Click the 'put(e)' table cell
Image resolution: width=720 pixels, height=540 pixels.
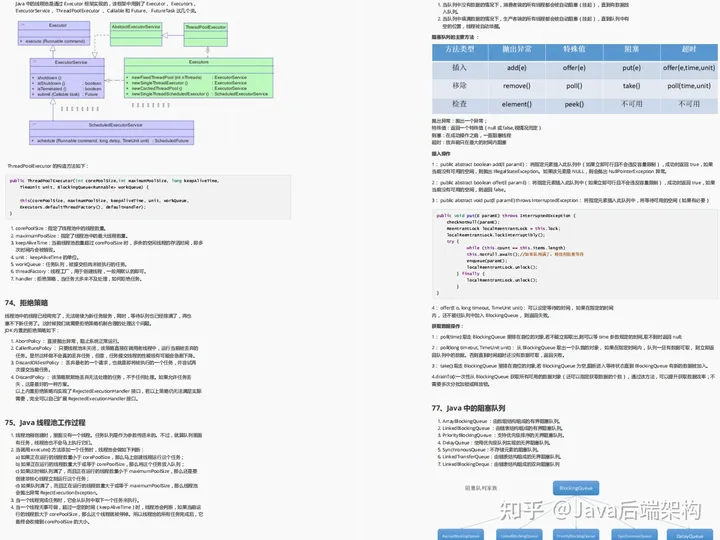pos(631,68)
